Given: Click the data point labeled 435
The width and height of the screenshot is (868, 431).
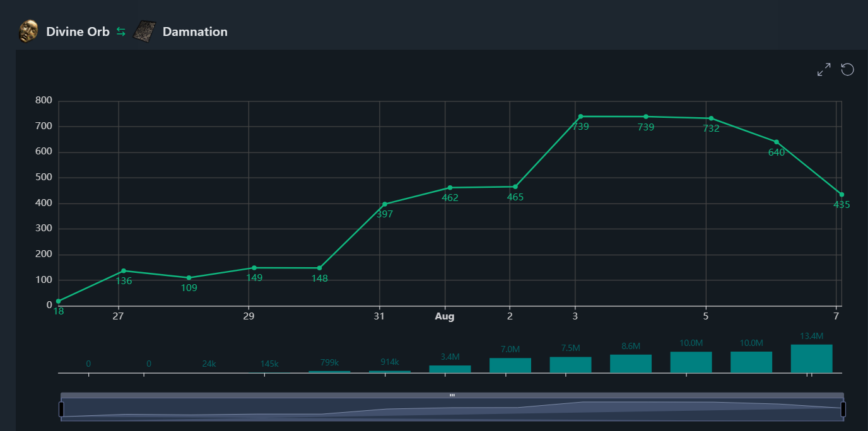Looking at the screenshot, I should 842,195.
